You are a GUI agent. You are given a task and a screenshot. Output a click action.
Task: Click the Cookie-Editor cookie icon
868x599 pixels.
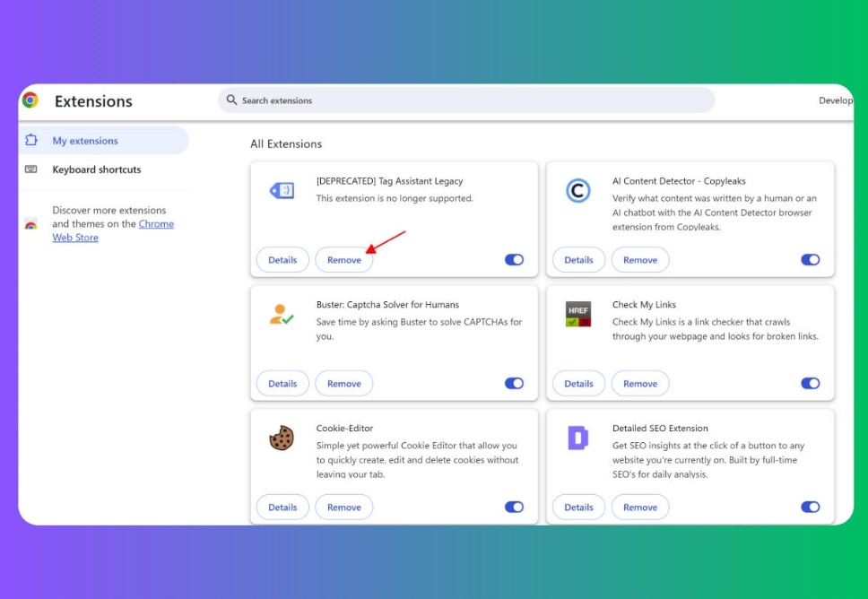(x=282, y=438)
